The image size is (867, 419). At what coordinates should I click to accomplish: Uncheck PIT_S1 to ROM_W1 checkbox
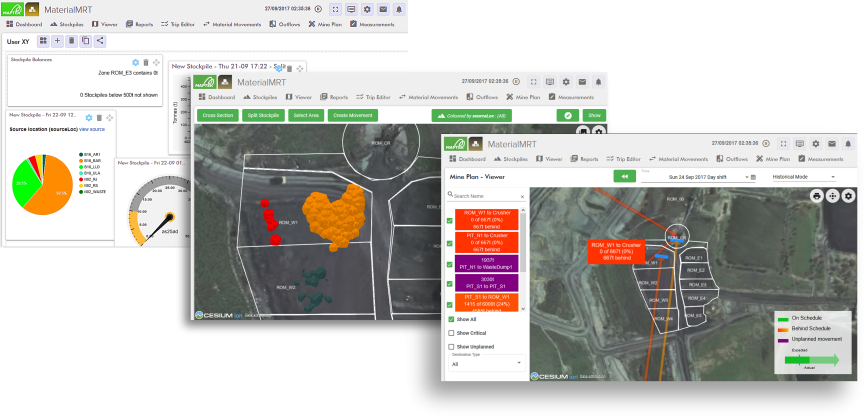(450, 305)
